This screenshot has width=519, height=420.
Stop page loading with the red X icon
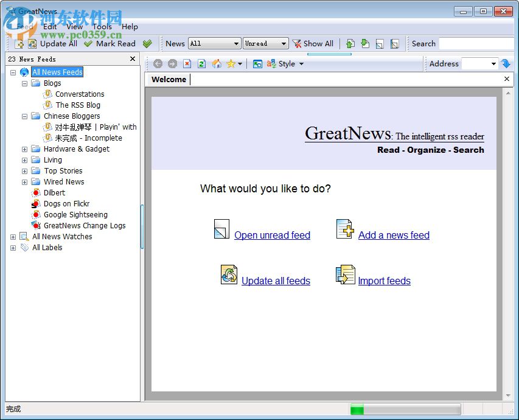[x=187, y=63]
